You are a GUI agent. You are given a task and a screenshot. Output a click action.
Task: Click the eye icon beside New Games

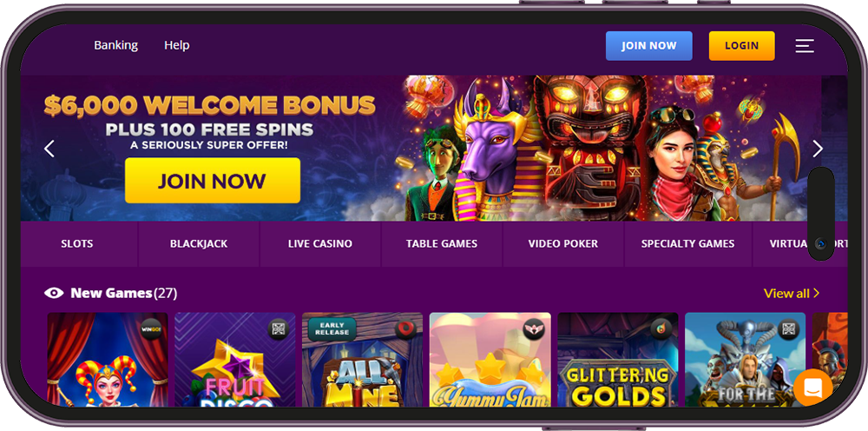[x=54, y=293]
